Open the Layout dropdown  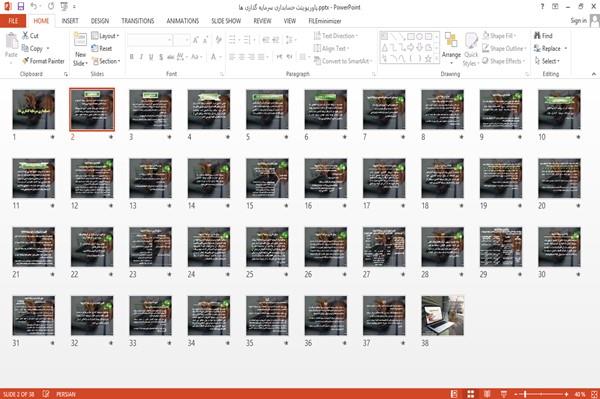105,36
